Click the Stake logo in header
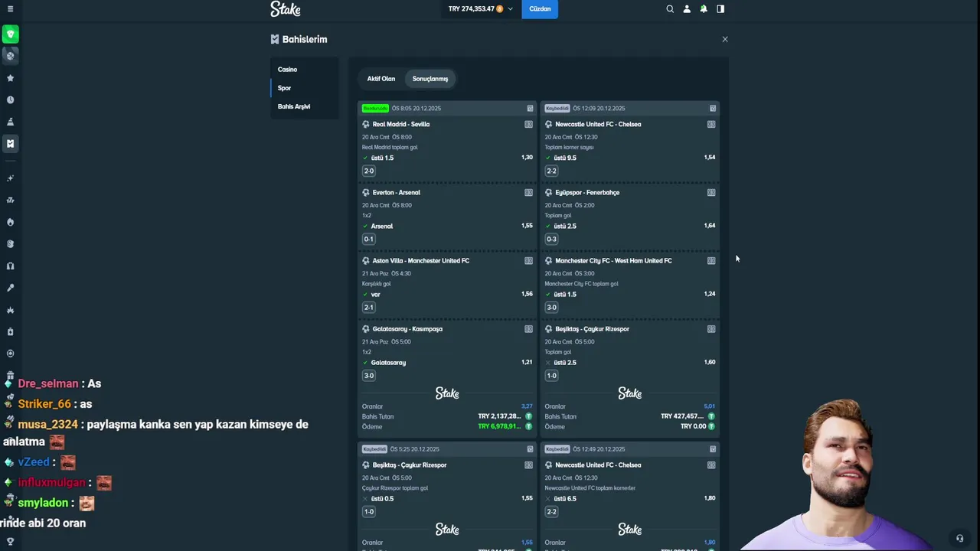 click(286, 9)
